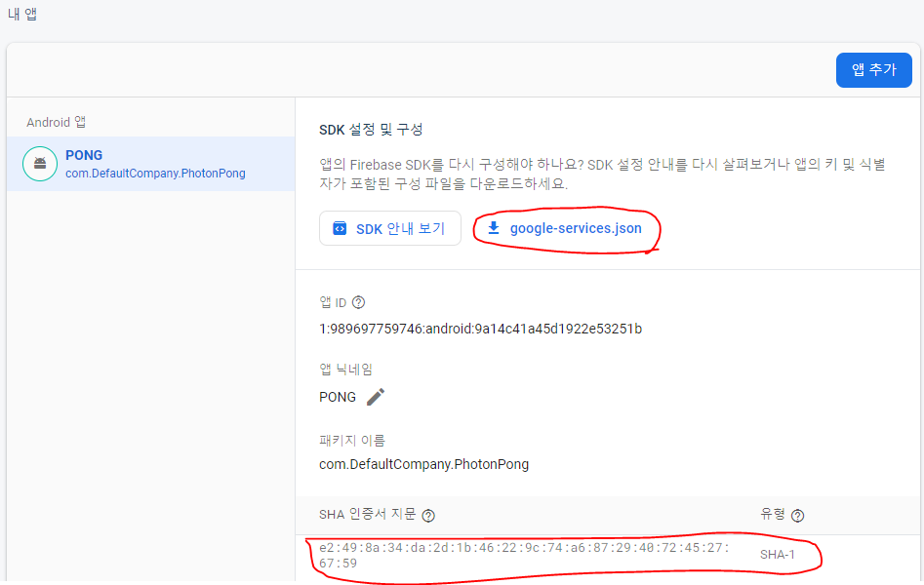Image resolution: width=924 pixels, height=585 pixels.
Task: Click the 앱 닉네임 label
Action: pyautogui.click(x=346, y=370)
